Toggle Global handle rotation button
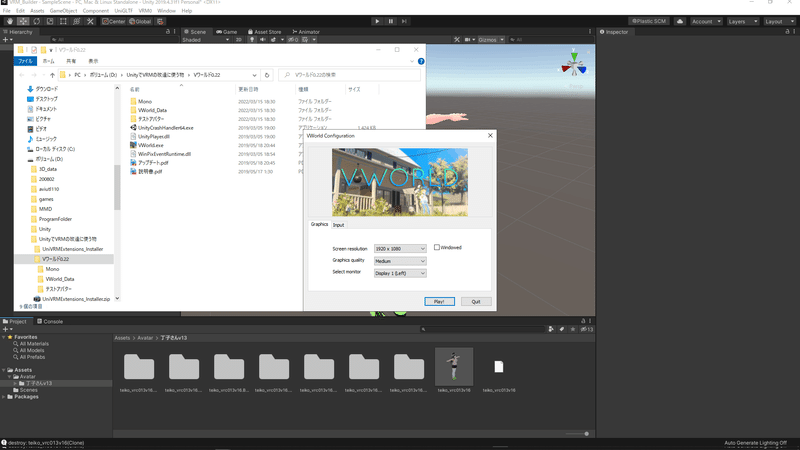This screenshot has width=800, height=450. [x=140, y=21]
